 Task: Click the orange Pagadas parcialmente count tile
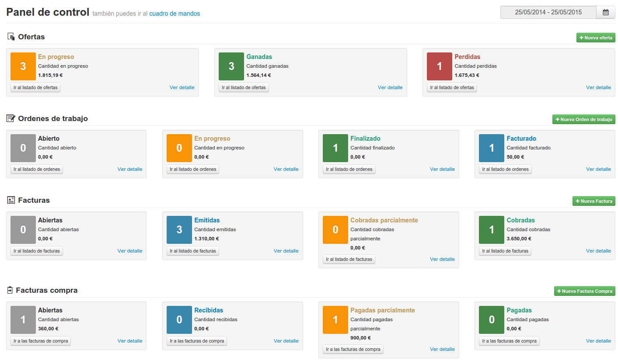335,320
